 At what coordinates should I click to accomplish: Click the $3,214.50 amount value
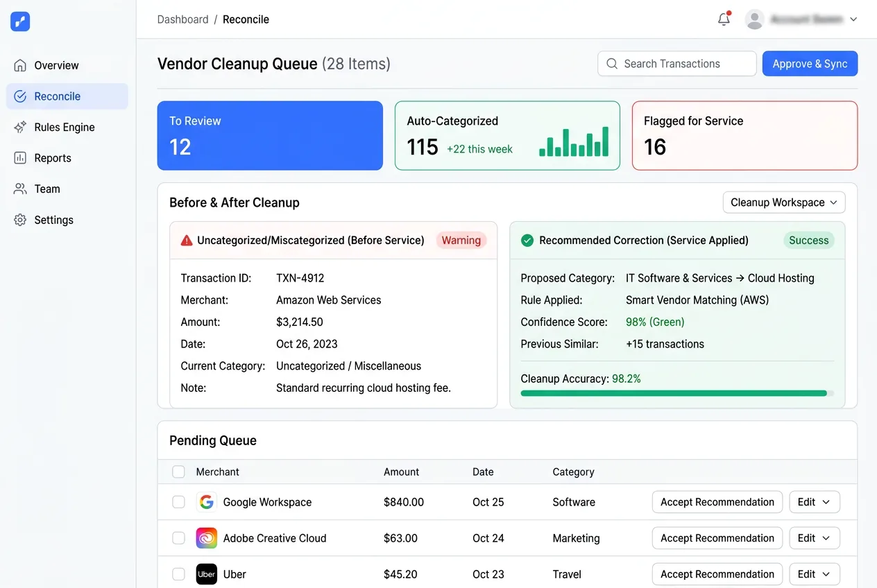coord(300,322)
